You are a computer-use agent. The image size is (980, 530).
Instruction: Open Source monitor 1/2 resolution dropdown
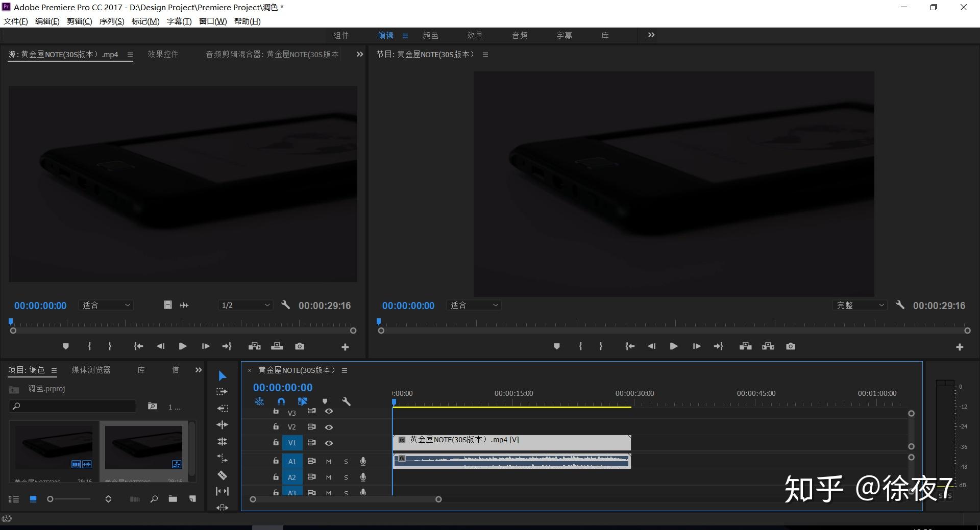pyautogui.click(x=246, y=305)
